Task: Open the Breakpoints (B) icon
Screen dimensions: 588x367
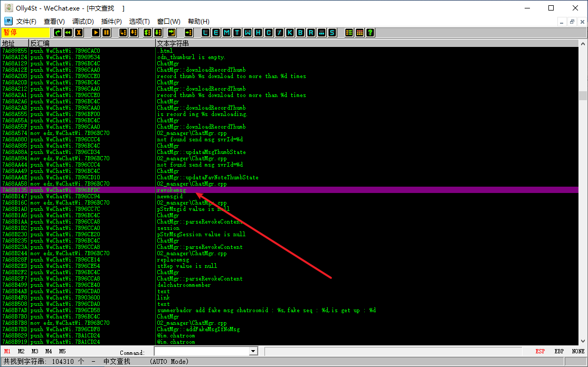Action: tap(300, 33)
